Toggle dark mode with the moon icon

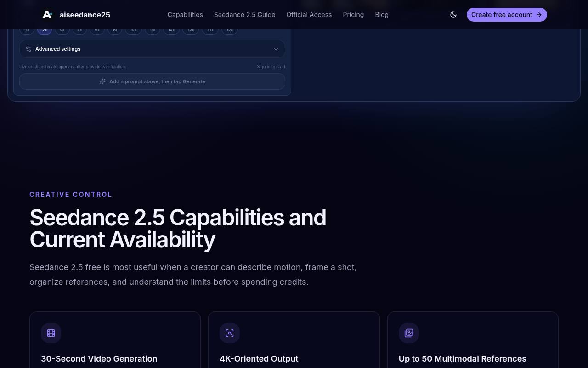coord(453,15)
